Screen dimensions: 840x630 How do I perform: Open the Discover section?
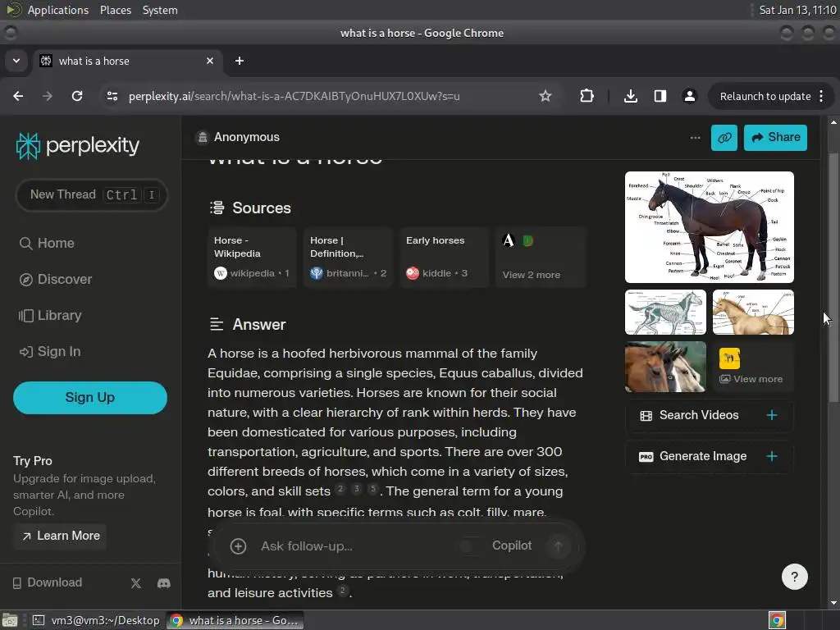[56, 279]
